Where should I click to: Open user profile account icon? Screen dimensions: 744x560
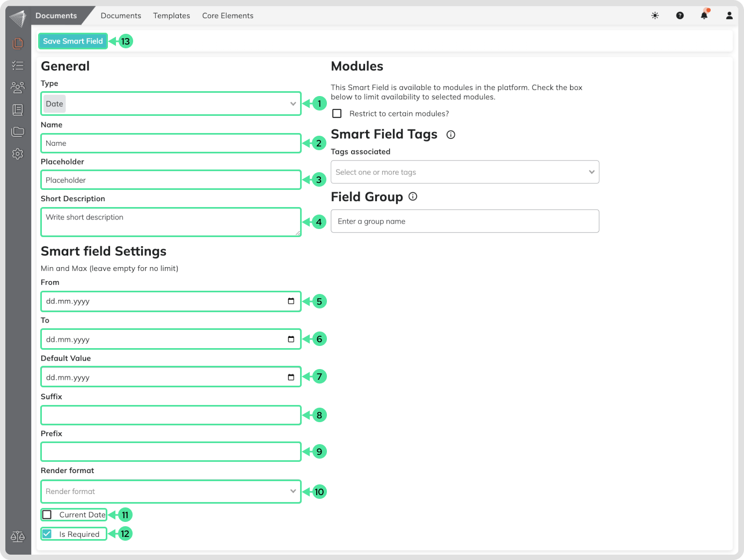(x=729, y=16)
